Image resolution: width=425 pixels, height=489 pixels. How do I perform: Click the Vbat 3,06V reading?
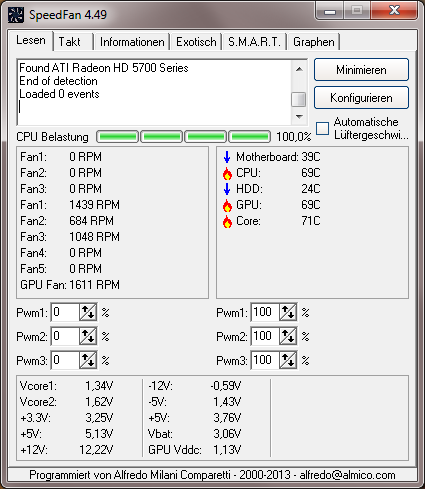pos(195,434)
